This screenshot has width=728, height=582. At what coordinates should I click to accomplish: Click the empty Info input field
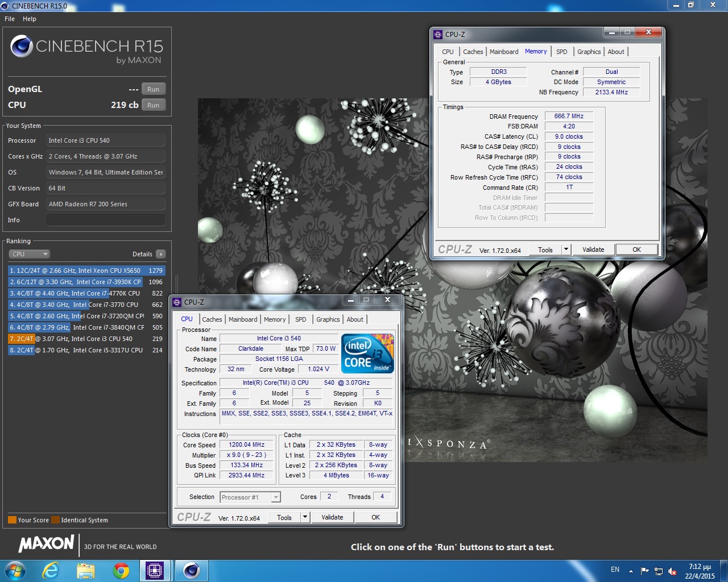coord(106,220)
